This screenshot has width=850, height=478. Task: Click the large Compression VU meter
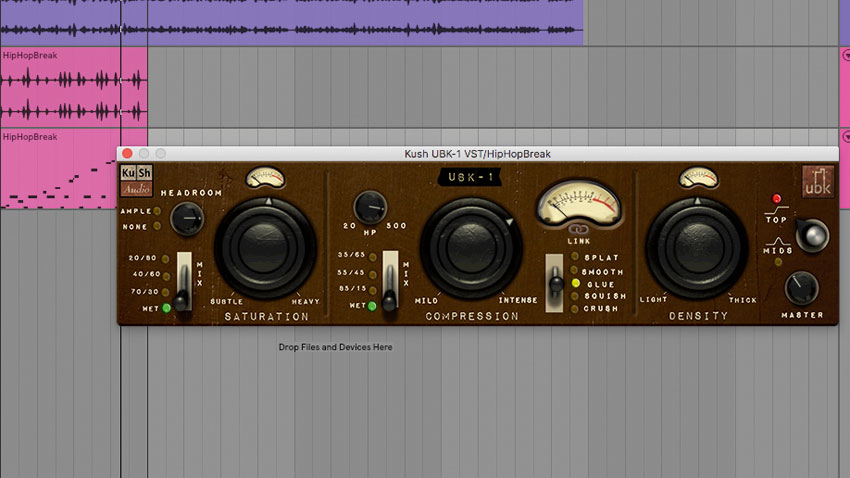pyautogui.click(x=578, y=203)
